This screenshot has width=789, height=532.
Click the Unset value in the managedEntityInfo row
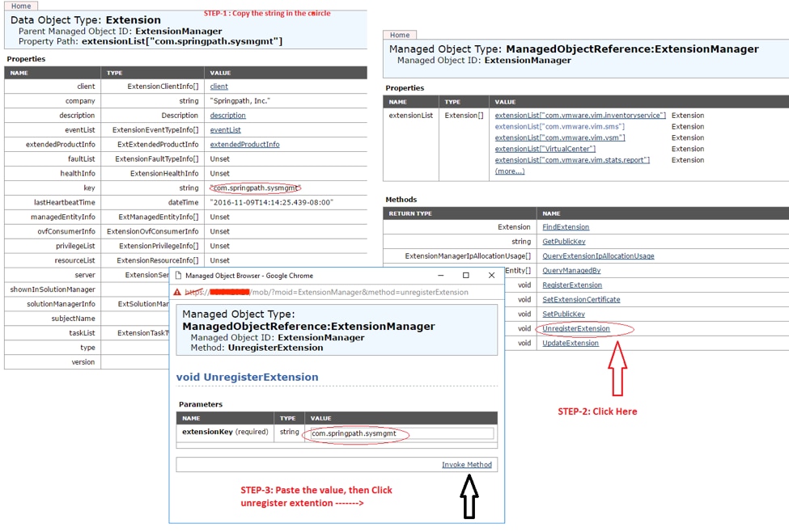coord(220,217)
